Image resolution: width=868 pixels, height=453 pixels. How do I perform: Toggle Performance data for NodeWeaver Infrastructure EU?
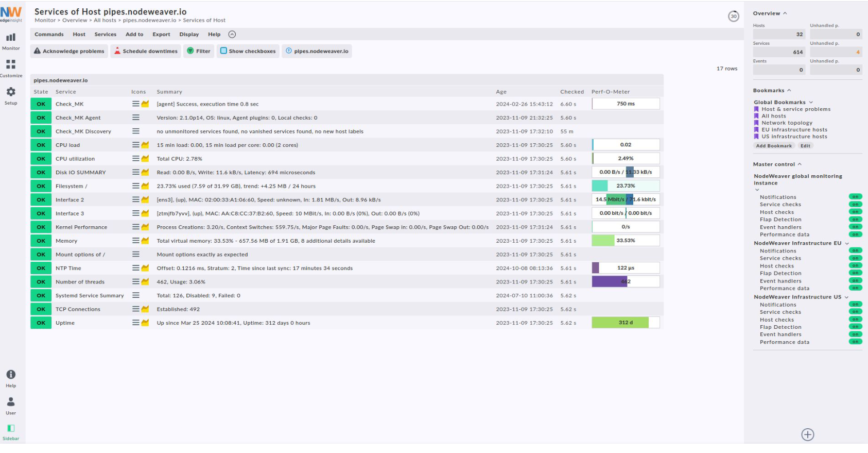855,288
